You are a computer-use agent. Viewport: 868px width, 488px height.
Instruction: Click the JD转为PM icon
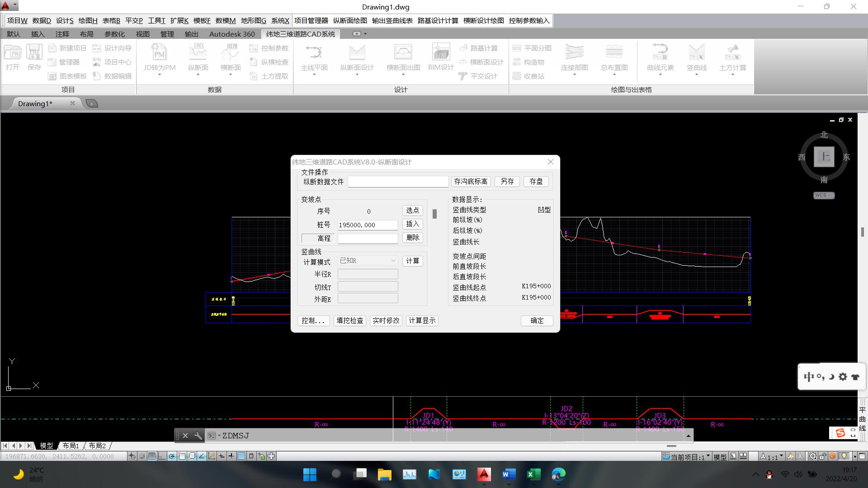click(159, 53)
